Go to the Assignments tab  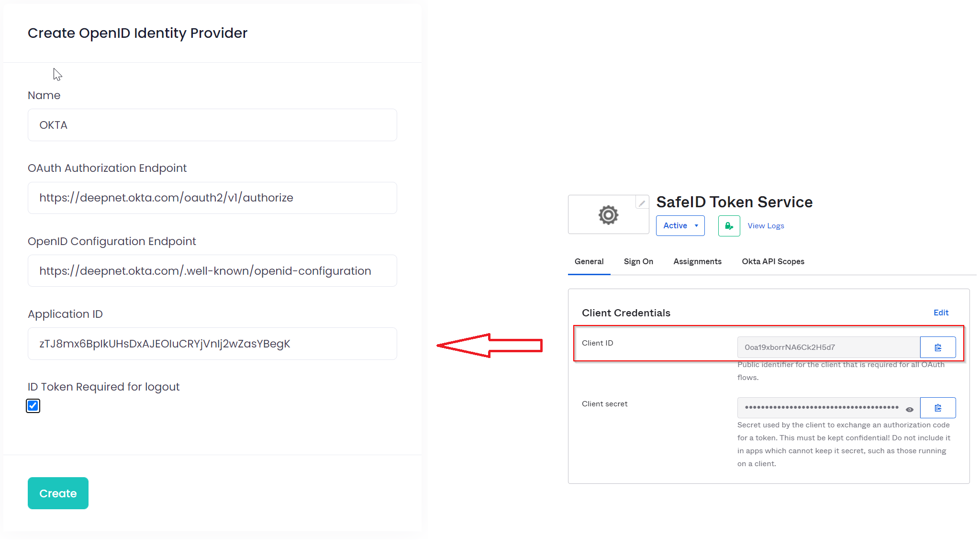point(697,261)
